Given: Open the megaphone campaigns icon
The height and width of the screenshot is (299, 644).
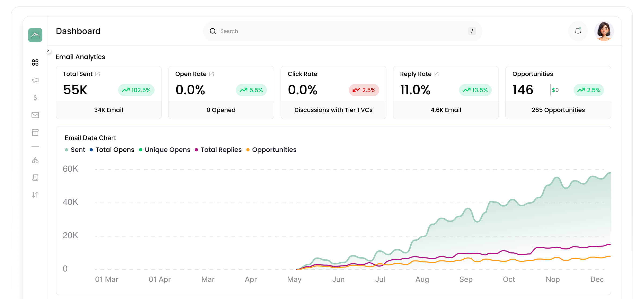Looking at the screenshot, I should pyautogui.click(x=35, y=80).
